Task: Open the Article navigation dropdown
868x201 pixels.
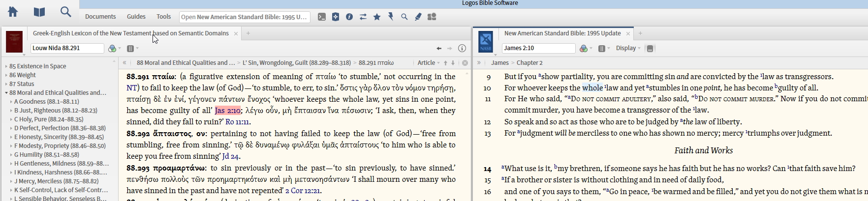Action: click(429, 63)
